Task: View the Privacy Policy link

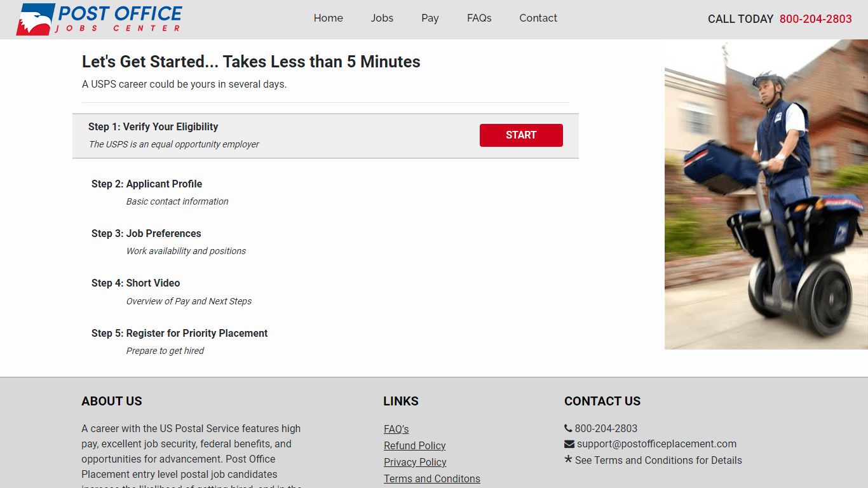Action: [415, 462]
